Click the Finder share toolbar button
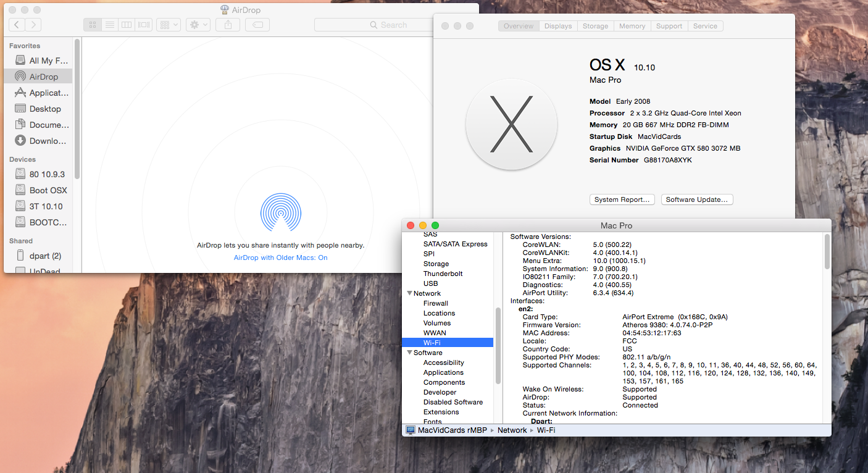The width and height of the screenshot is (868, 473). [228, 25]
